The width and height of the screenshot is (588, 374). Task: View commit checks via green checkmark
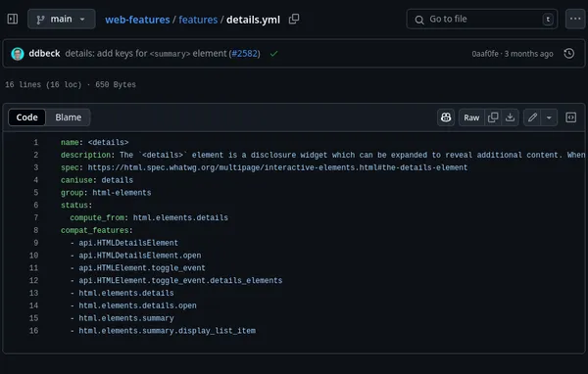[x=273, y=54]
